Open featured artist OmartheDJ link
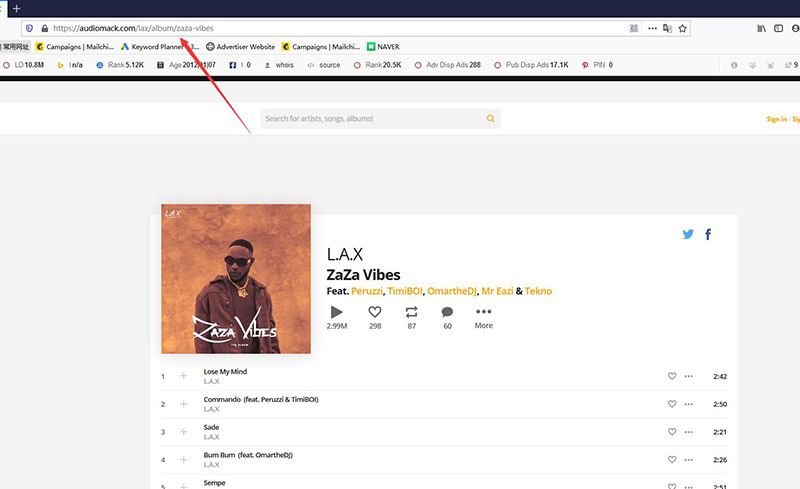800x489 pixels. [x=452, y=291]
